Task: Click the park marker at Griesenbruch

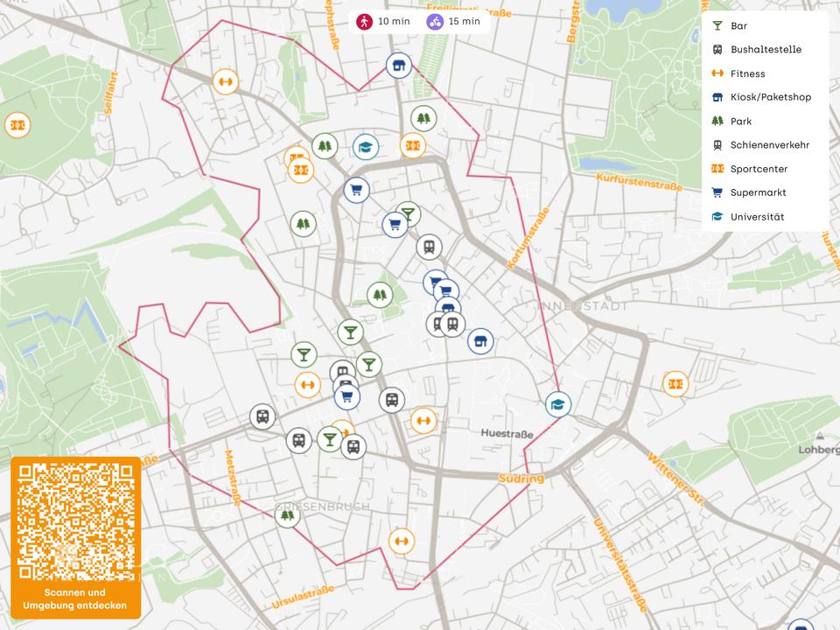Action: [x=287, y=515]
